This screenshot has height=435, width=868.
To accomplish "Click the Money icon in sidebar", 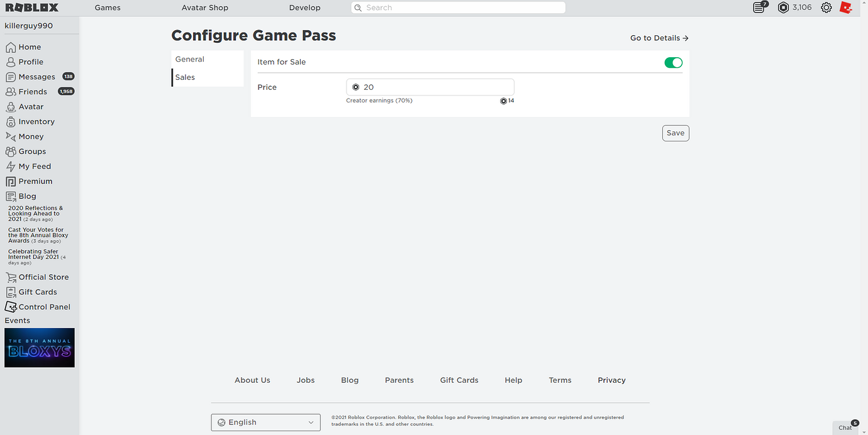I will click(x=11, y=136).
